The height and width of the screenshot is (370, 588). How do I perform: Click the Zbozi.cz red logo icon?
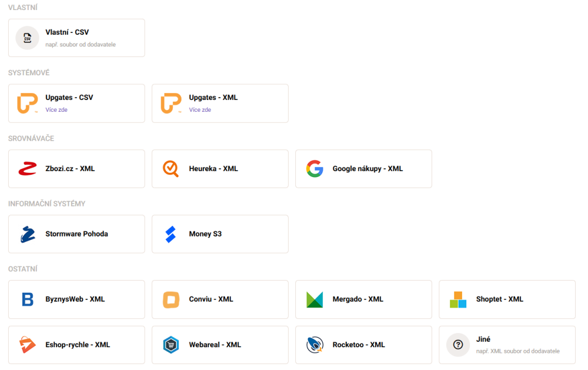point(27,169)
